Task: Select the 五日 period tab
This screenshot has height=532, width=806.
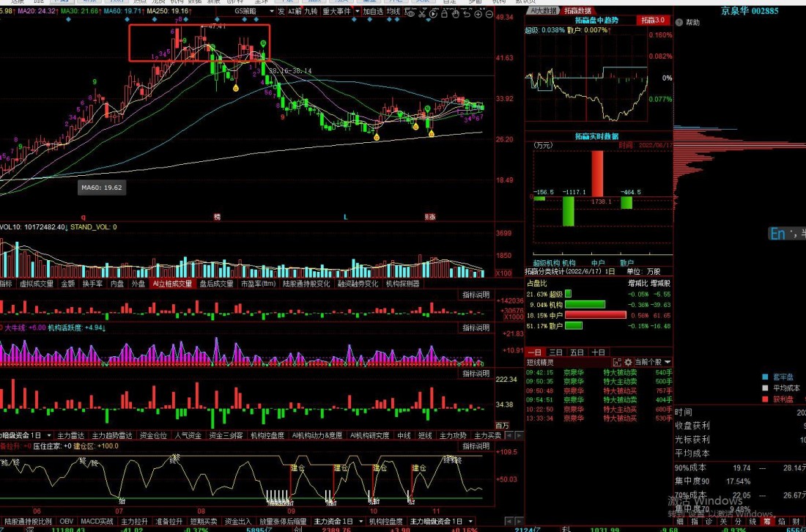Action: tap(577, 352)
